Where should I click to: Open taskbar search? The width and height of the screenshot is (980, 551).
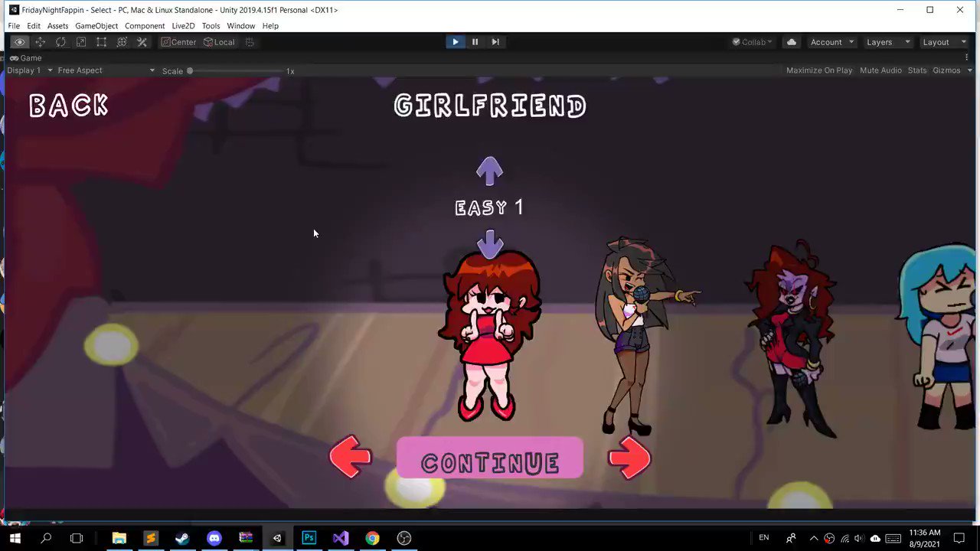[46, 538]
